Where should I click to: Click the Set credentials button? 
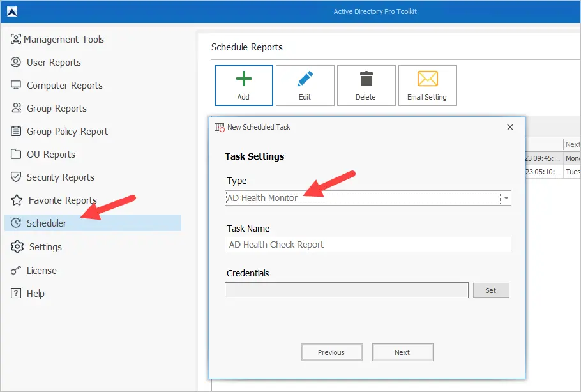(491, 290)
